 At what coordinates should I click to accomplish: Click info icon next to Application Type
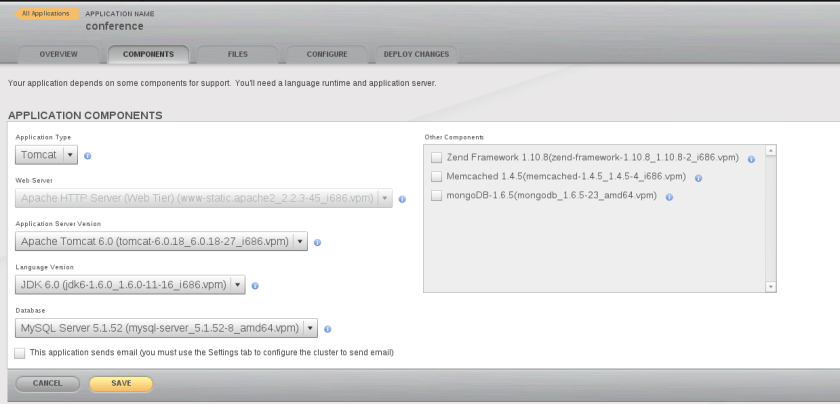[x=88, y=156]
